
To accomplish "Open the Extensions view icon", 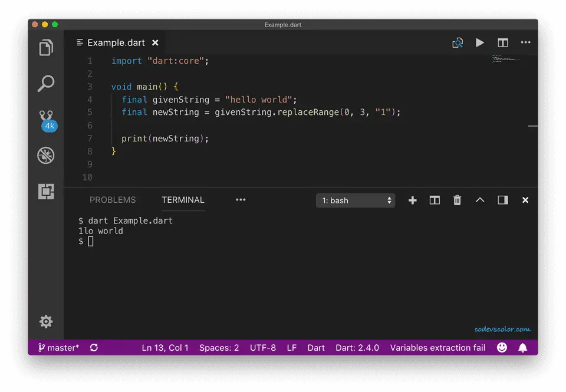I will [46, 192].
